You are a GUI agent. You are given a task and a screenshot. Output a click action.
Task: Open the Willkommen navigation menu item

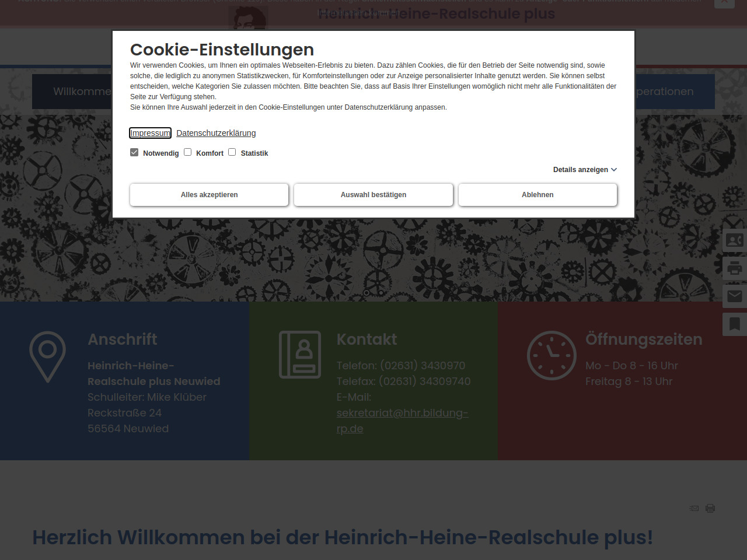[x=72, y=92]
